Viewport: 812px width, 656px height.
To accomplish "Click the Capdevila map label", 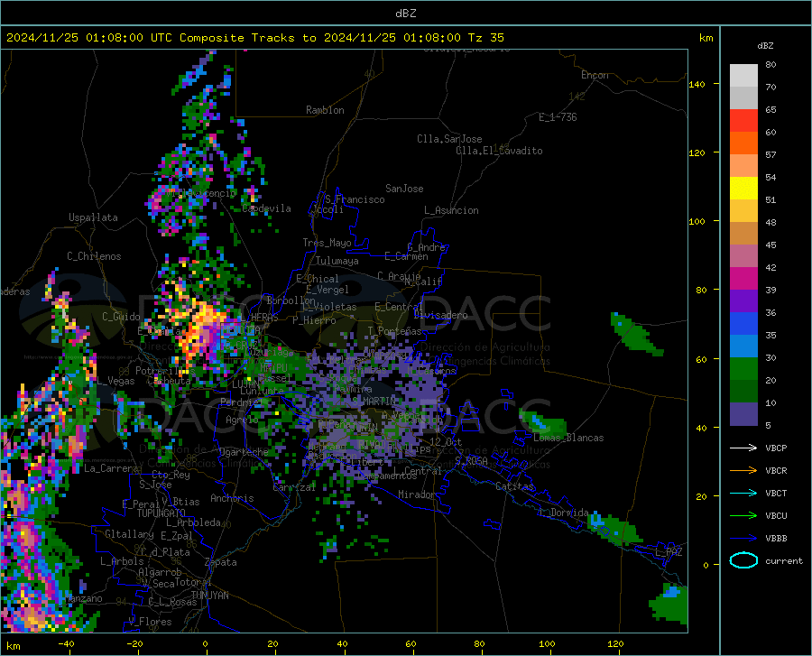I will [266, 208].
